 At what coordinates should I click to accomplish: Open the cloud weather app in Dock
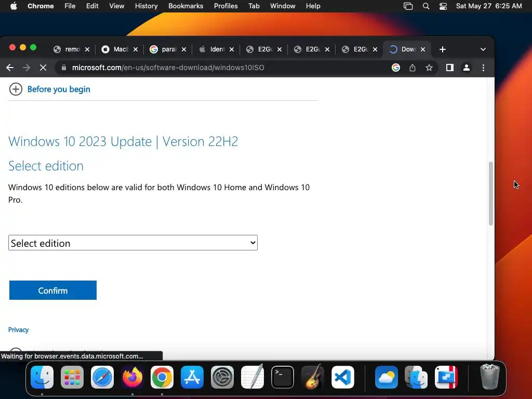tap(387, 377)
